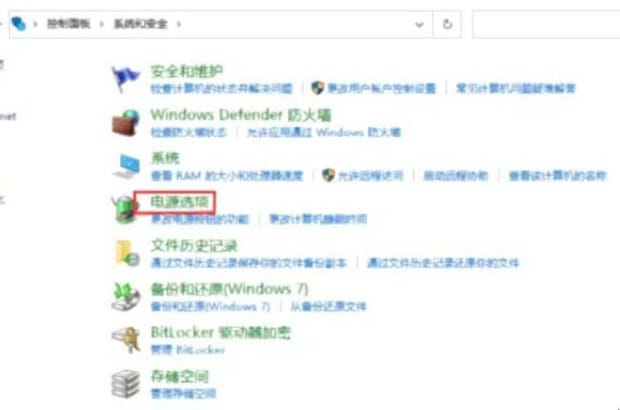Click refresh button beside address bar

click(447, 24)
